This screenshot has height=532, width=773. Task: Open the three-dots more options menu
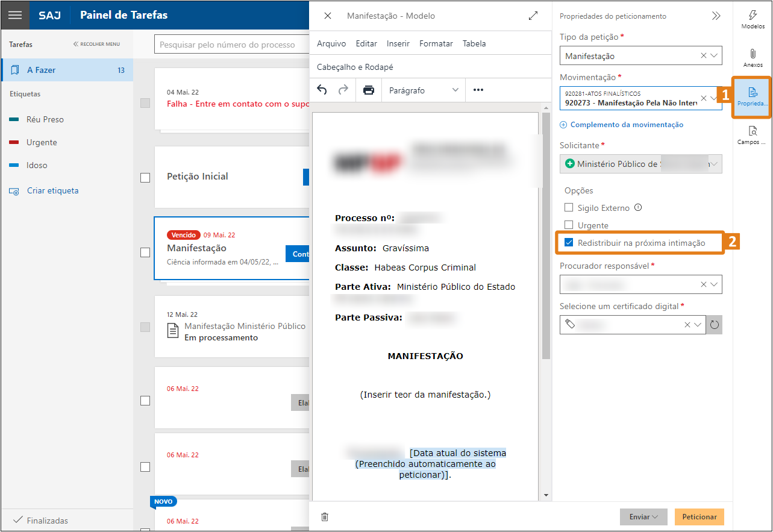click(x=478, y=90)
